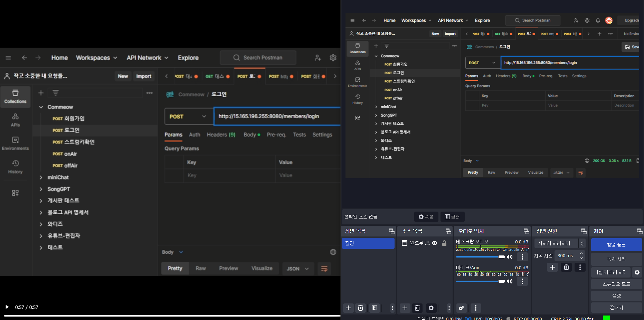Mute 데스크탑 오디오 speaker icon
This screenshot has width=644, height=320.
click(510, 257)
